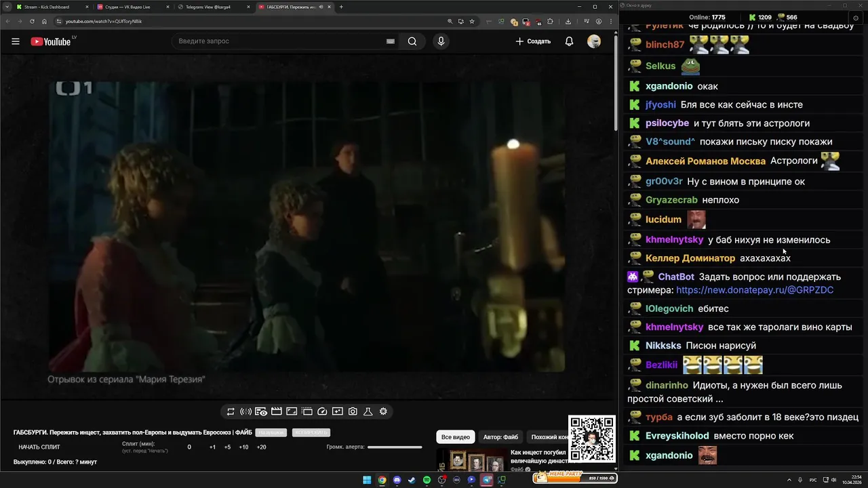Reload the page in browser
Viewport: 868px width, 488px height.
(x=32, y=21)
